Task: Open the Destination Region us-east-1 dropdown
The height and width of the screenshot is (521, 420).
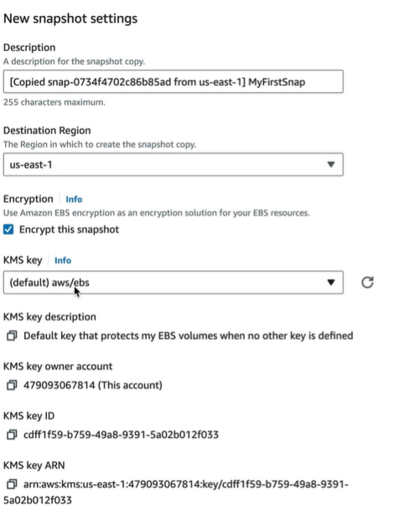Action: [x=174, y=164]
